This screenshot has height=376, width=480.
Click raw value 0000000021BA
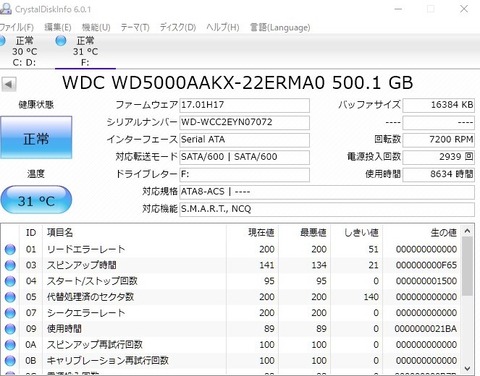pos(426,329)
